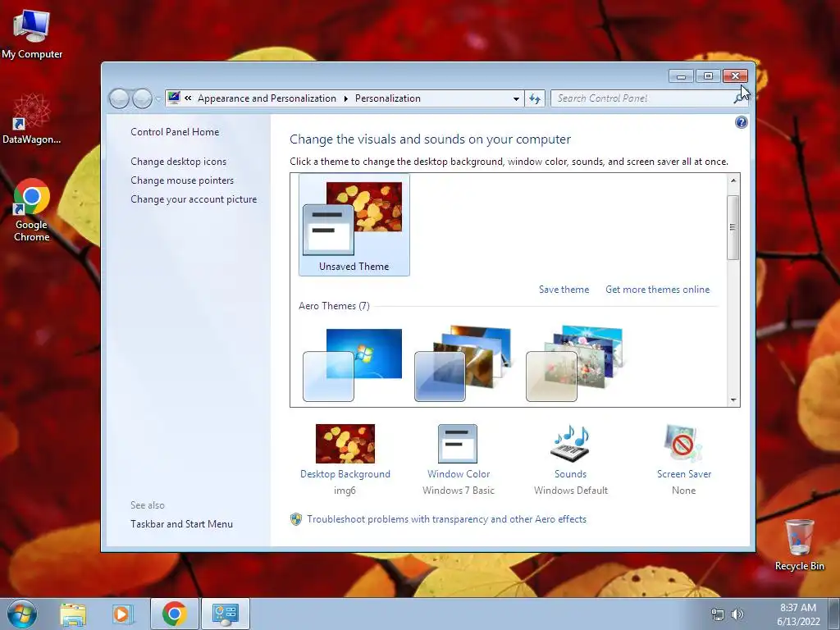Open recent pages dropdown next to Forward
Viewport: 840px width, 630px height.
[x=158, y=98]
